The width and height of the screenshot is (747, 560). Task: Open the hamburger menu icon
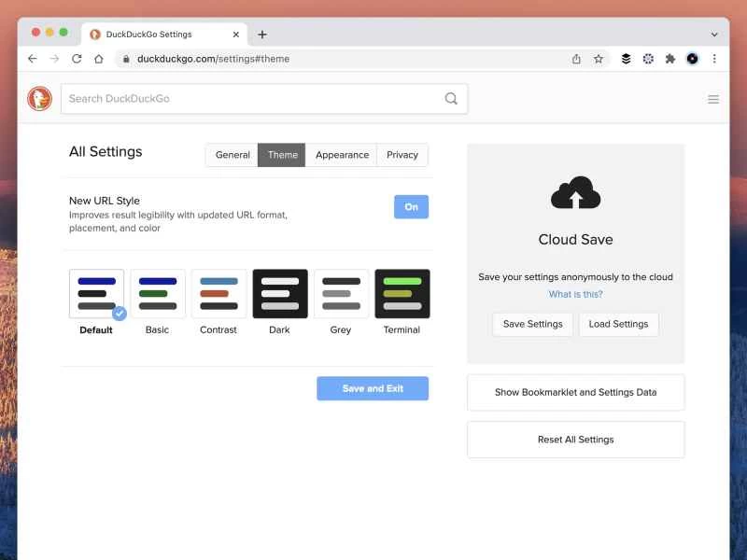713,99
